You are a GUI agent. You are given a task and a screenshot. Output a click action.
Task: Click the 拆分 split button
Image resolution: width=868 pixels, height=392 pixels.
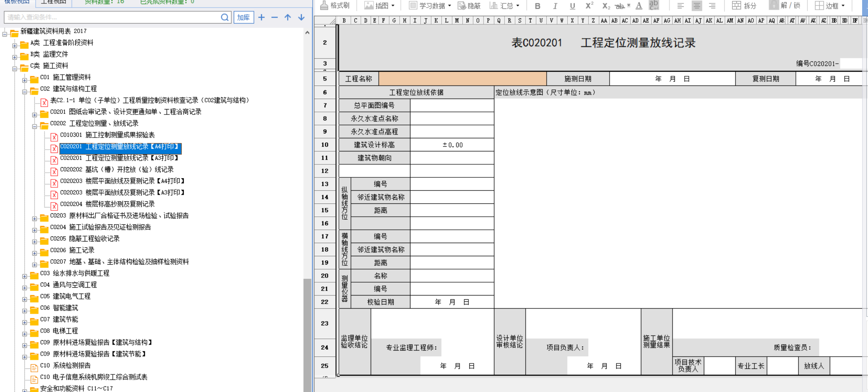[x=744, y=5]
